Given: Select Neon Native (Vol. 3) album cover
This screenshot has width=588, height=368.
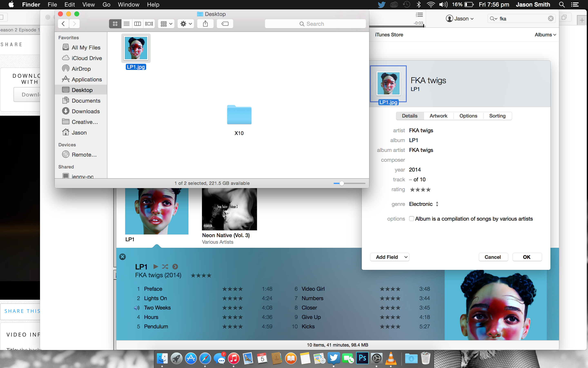Looking at the screenshot, I should (x=229, y=209).
